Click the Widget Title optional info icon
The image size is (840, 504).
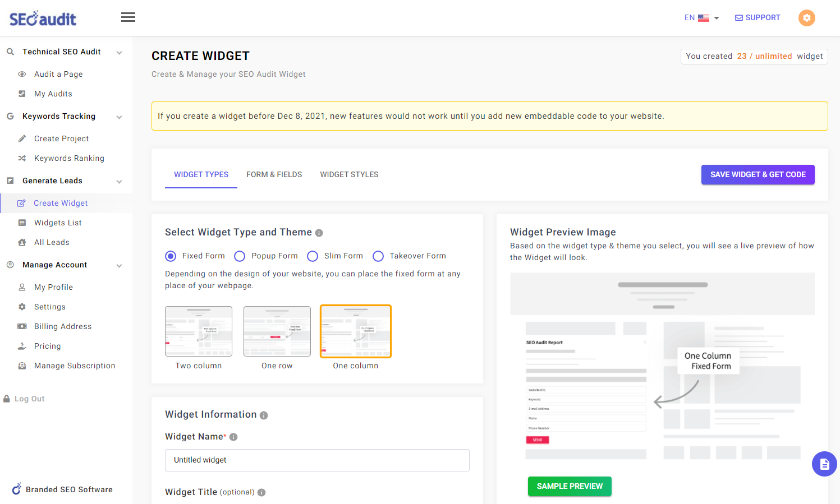pyautogui.click(x=261, y=492)
